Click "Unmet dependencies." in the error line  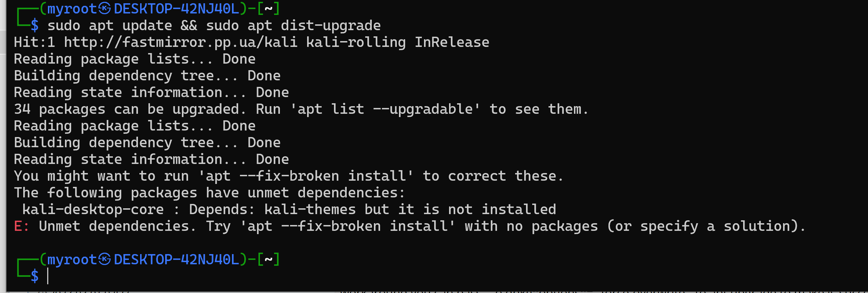tap(117, 226)
